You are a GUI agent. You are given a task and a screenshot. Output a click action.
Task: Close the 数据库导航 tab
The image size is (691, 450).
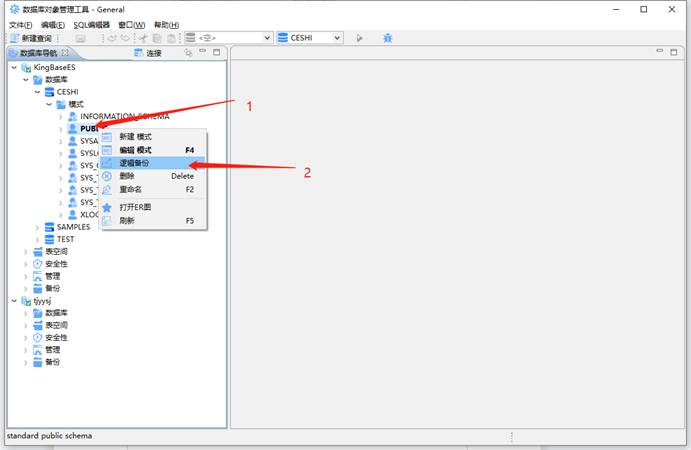pos(65,52)
